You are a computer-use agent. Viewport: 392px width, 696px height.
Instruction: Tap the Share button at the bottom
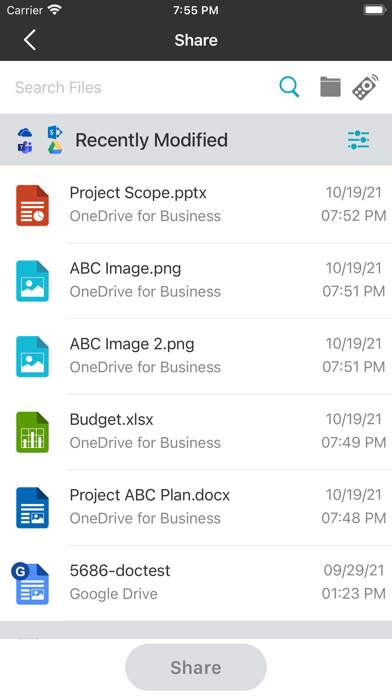coord(196,667)
